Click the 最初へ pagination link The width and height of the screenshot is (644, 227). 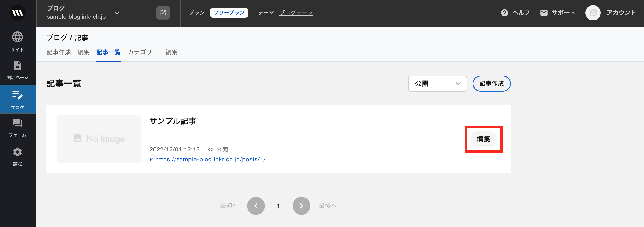(x=229, y=206)
